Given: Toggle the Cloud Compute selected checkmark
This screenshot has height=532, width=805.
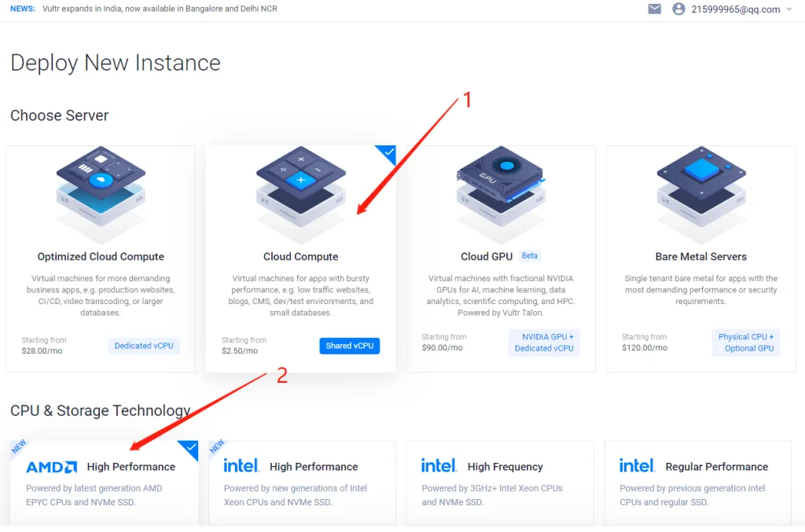Looking at the screenshot, I should (x=388, y=152).
